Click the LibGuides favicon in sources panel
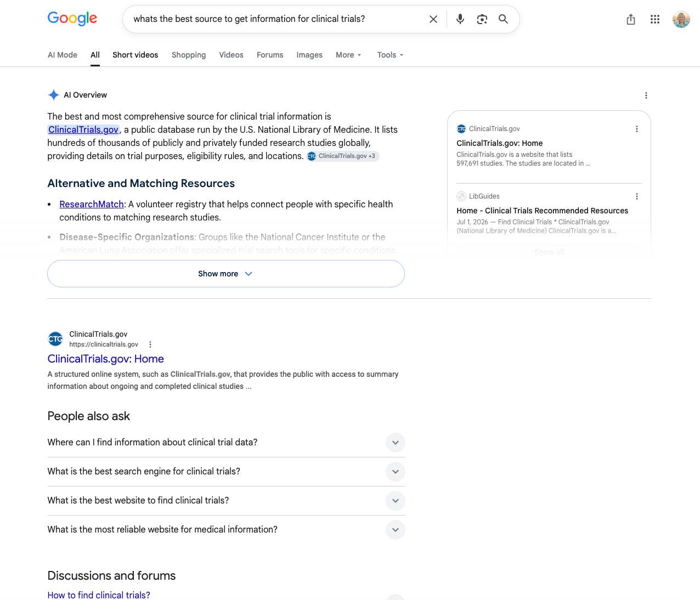This screenshot has width=700, height=600. coord(461,196)
